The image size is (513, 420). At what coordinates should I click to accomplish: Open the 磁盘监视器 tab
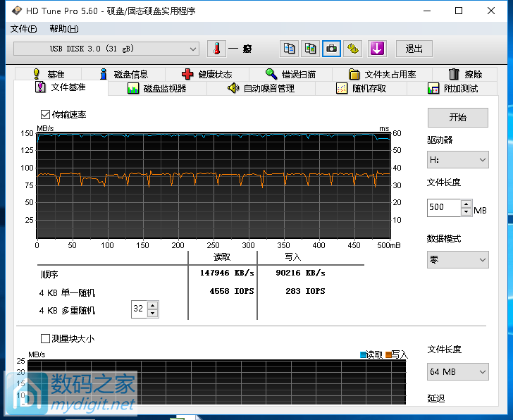(x=157, y=88)
